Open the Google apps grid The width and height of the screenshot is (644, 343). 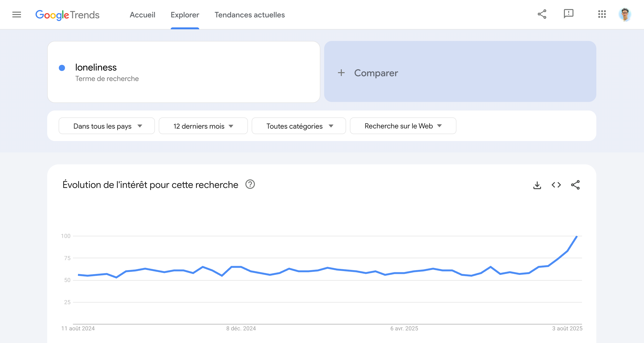point(602,14)
